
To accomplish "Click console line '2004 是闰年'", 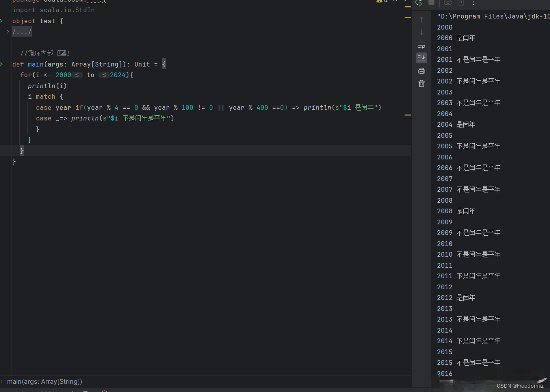I will 456,124.
